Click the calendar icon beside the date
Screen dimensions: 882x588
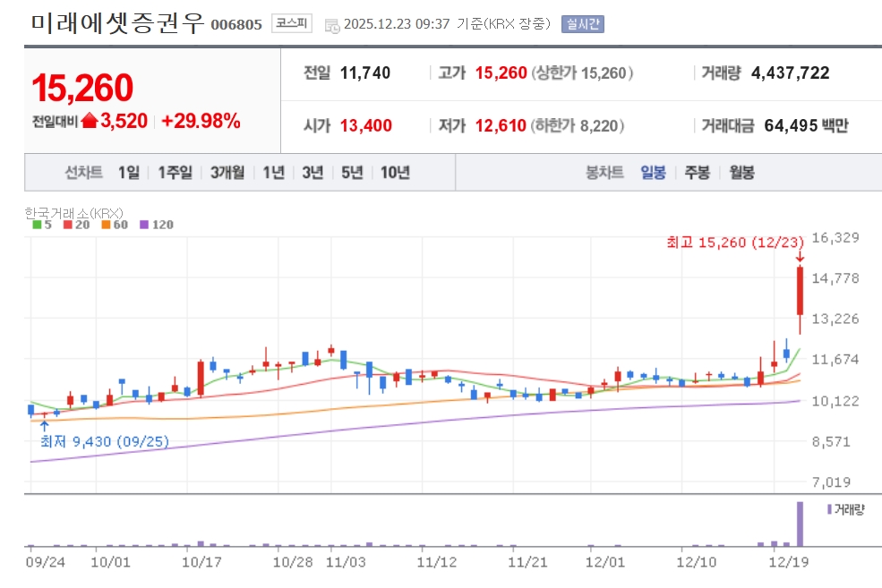point(332,25)
